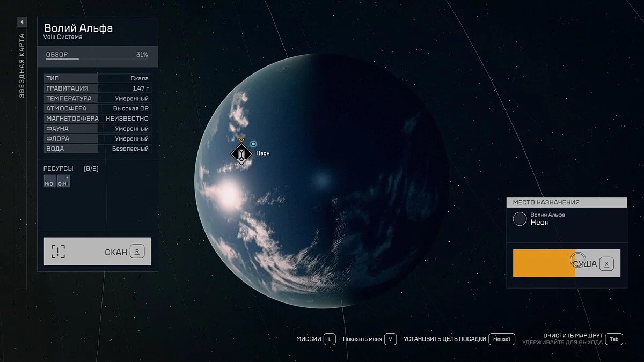Image resolution: width=644 pixels, height=362 pixels.
Task: Select the CsHn resource icon
Action: 64,181
